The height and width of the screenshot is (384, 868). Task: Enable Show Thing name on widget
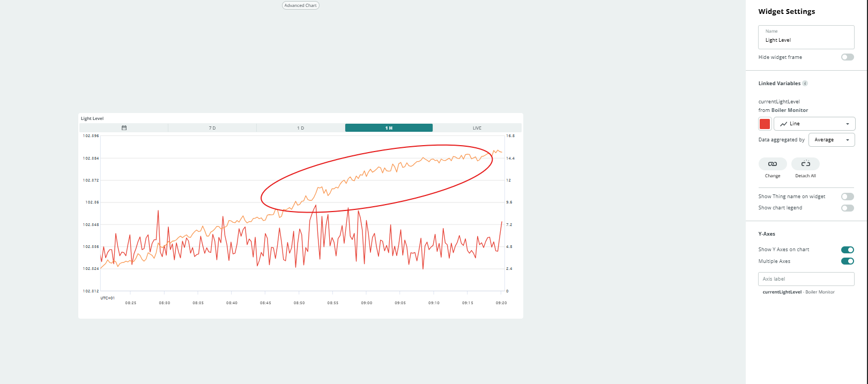click(x=847, y=197)
